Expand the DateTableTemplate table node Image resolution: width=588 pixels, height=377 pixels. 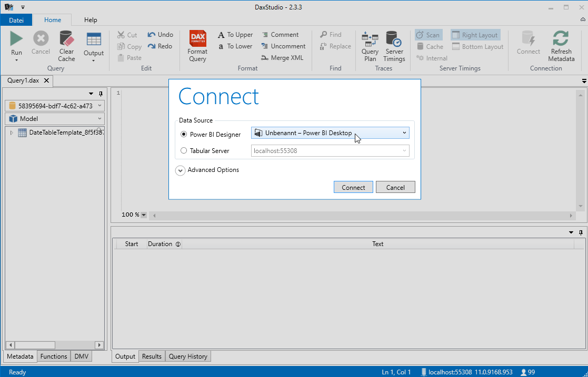tap(12, 133)
